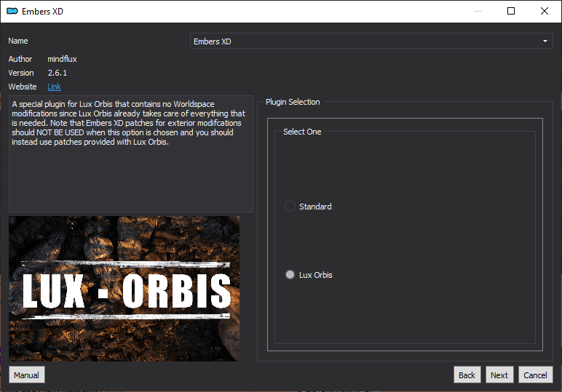Screen dimensions: 562x392
Task: Click the Lux Orbis preview image
Action: tap(124, 288)
